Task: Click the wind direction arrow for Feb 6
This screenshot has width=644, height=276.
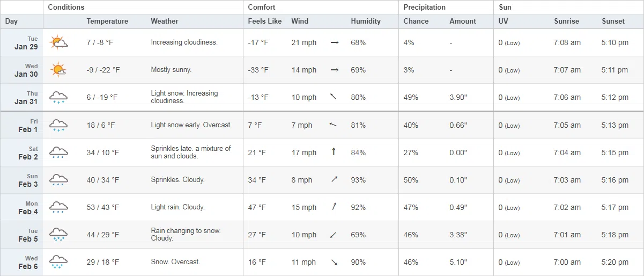Action: pos(334,262)
